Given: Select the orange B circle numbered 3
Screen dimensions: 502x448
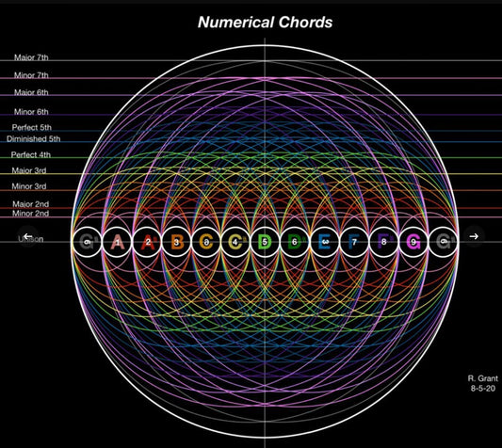Looking at the screenshot, I should tap(176, 242).
